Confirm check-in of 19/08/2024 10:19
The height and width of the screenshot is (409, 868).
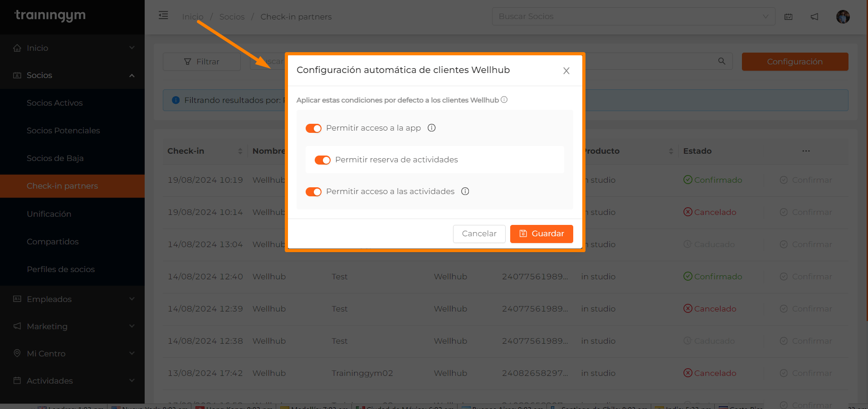(x=806, y=180)
